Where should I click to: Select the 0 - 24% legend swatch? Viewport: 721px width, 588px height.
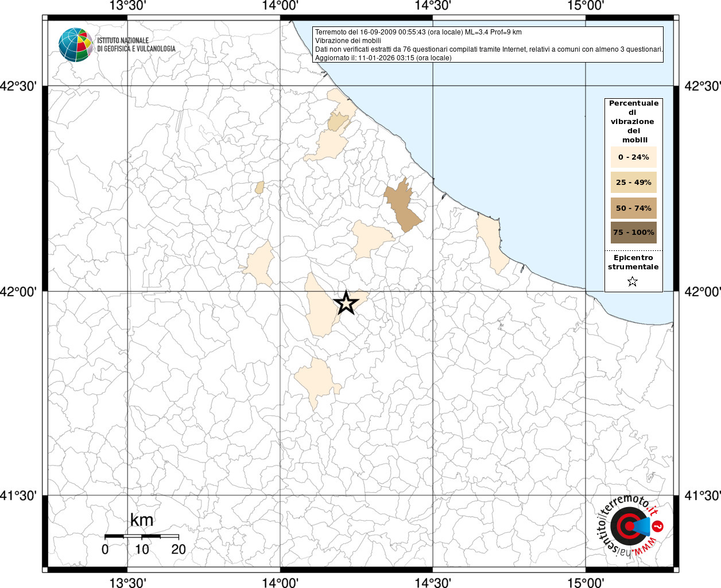634,157
